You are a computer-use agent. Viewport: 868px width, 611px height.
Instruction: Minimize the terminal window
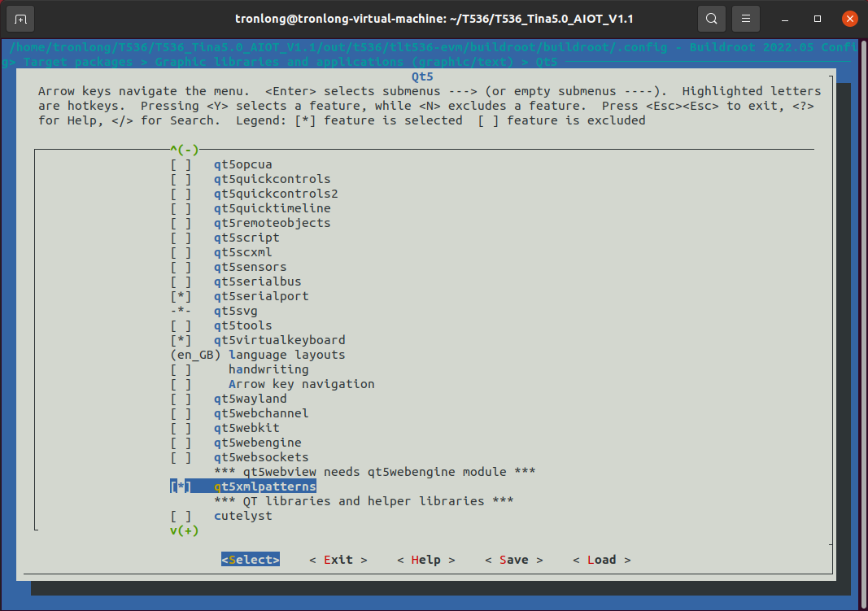[784, 20]
